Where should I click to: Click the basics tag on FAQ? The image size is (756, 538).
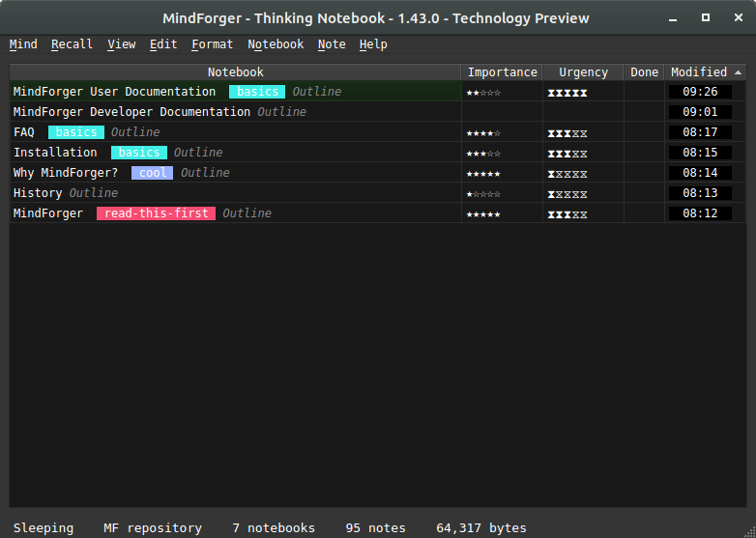click(x=76, y=132)
